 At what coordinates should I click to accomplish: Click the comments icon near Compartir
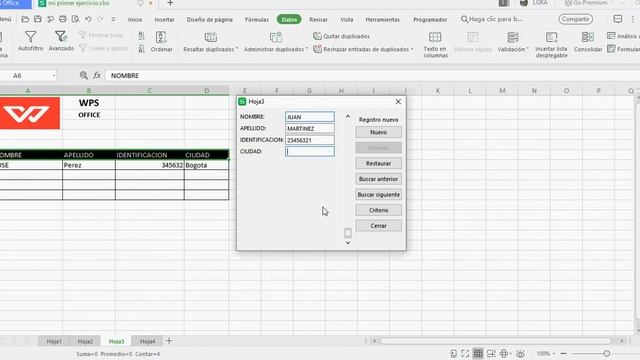tap(618, 19)
